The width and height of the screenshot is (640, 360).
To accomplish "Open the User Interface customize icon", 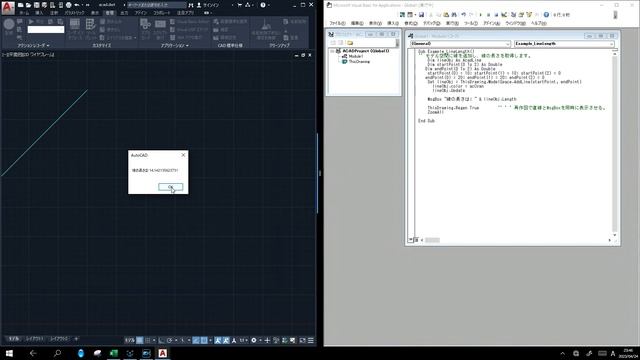I will [75, 24].
